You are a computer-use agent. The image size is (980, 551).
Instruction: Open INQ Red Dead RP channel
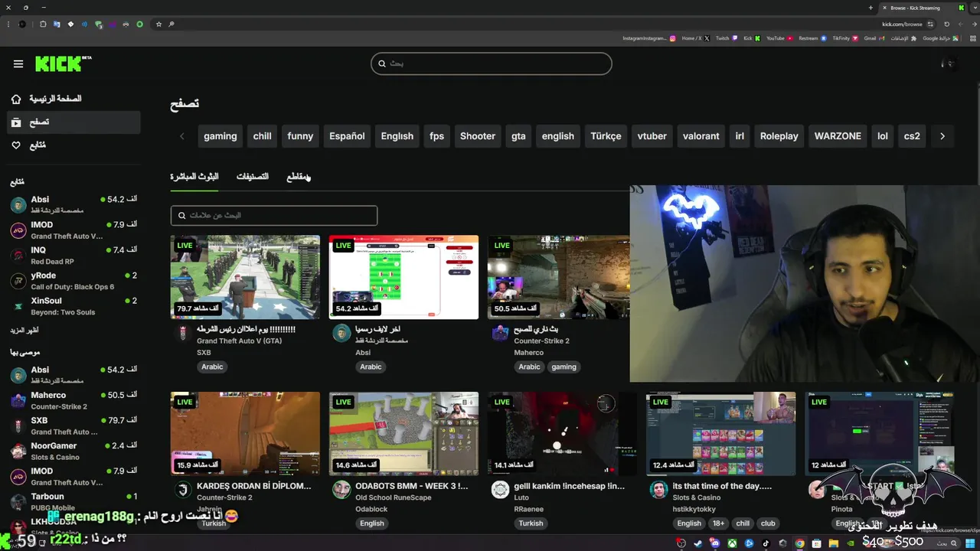(73, 256)
